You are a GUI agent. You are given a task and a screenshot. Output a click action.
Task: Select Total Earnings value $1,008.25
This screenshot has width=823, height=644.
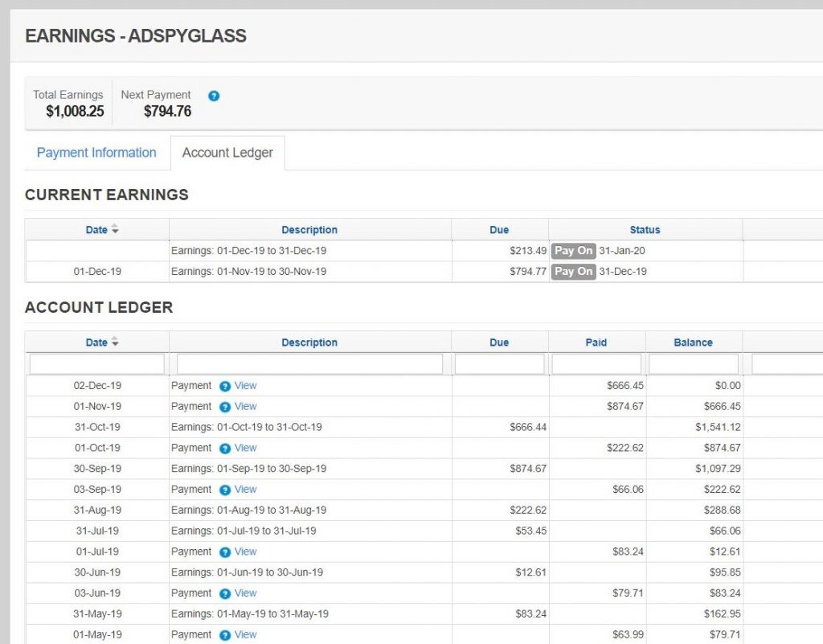pos(75,111)
